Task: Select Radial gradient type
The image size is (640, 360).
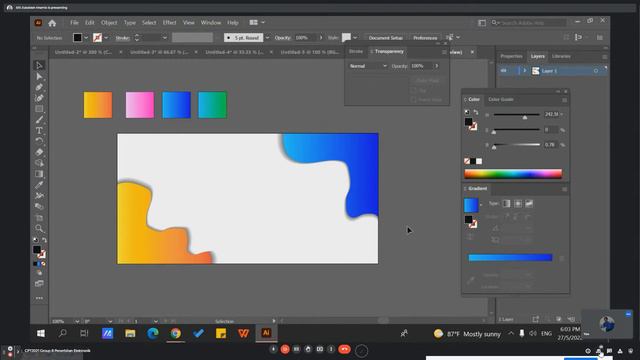Action: click(518, 203)
